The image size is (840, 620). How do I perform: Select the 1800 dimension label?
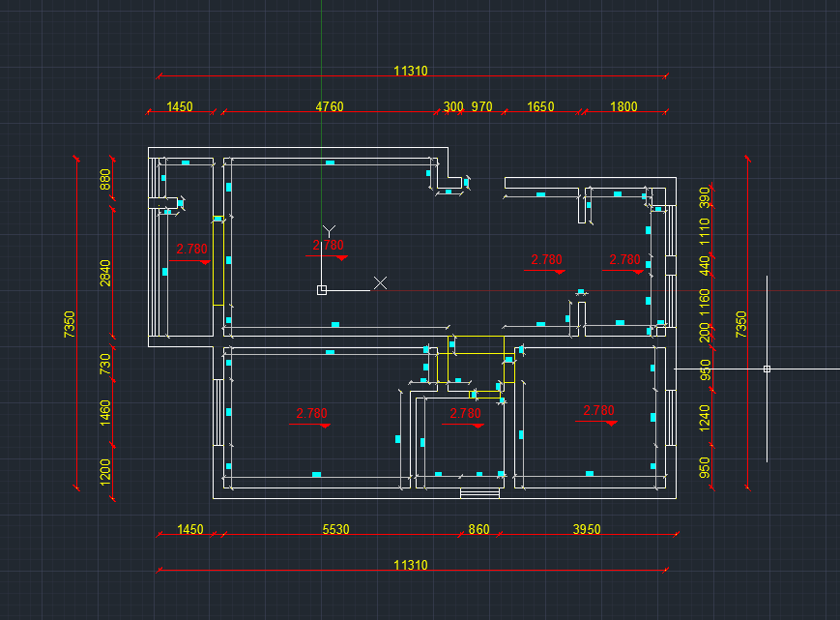(623, 106)
